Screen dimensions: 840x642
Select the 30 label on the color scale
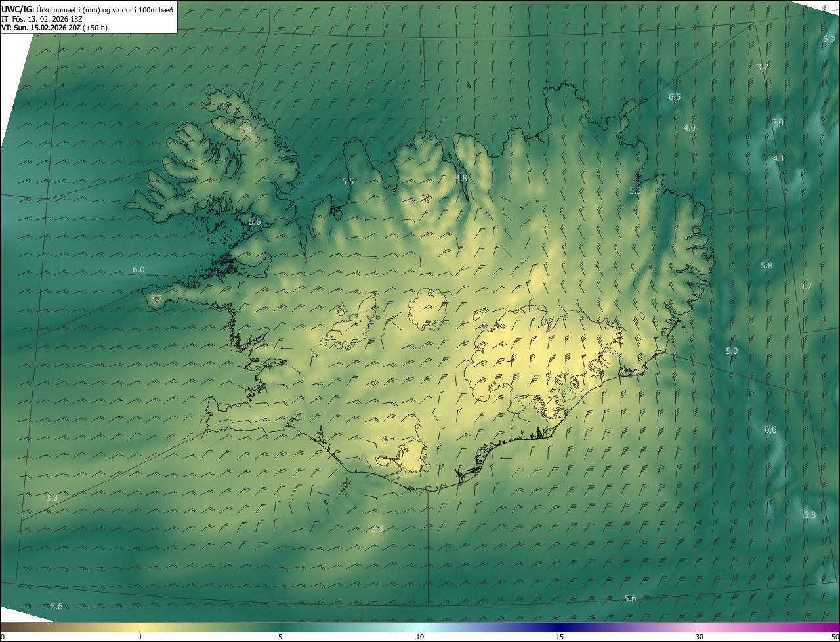700,637
